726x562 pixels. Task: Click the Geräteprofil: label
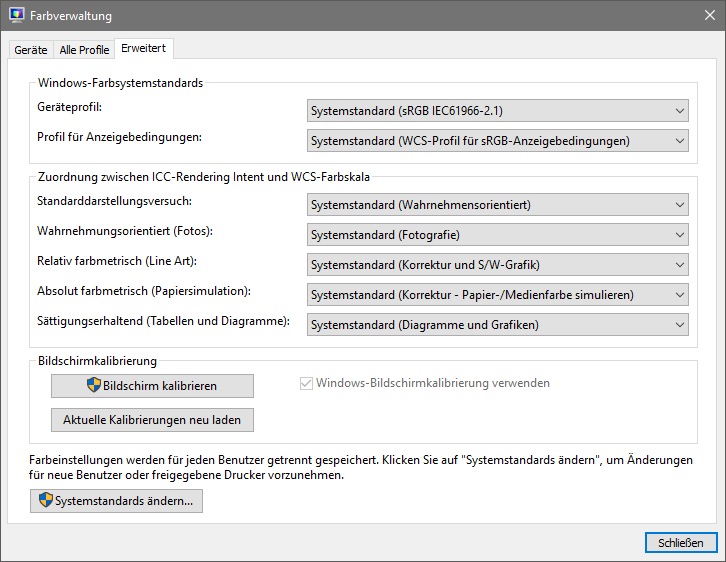point(69,107)
